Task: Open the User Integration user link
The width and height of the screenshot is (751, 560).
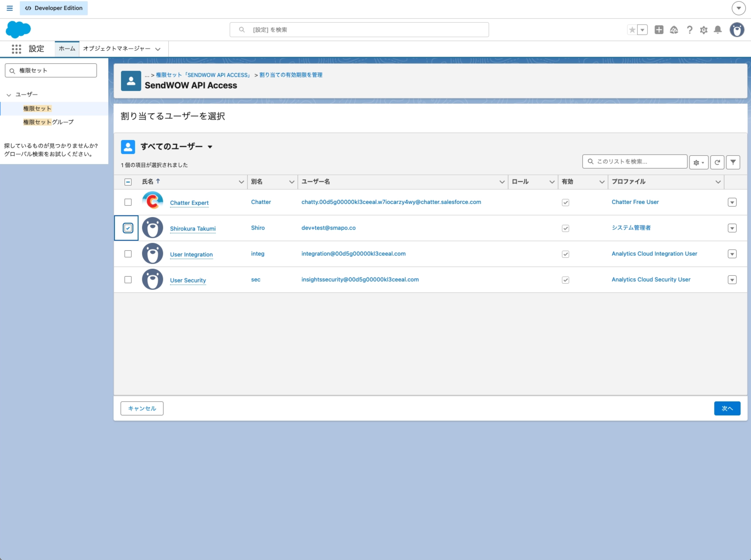Action: point(191,254)
